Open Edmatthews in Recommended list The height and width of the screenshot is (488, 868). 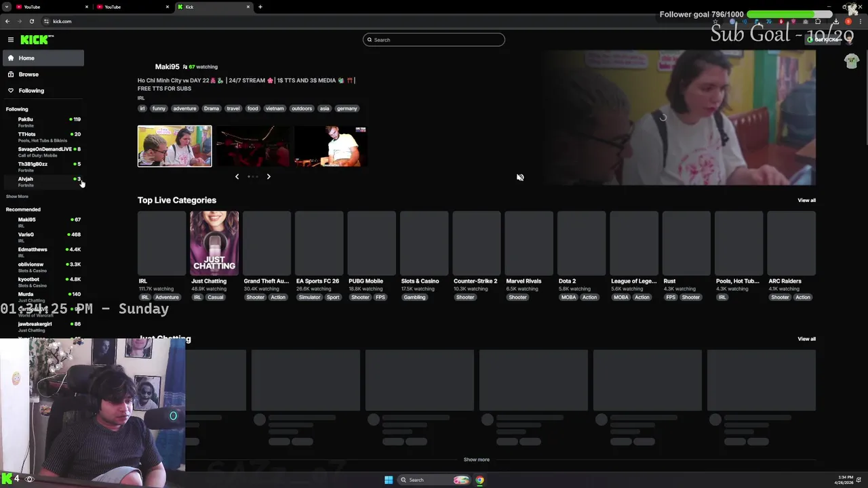pyautogui.click(x=43, y=252)
